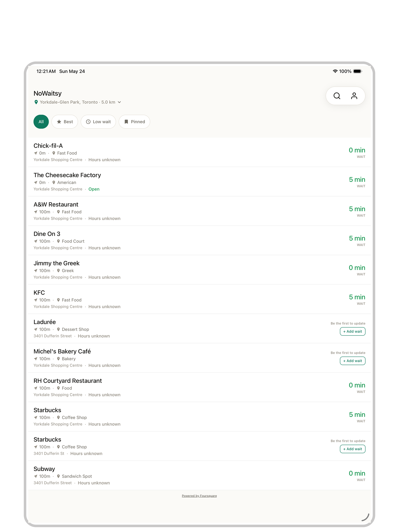
Task: Click The Cheesecake Factory 5 min wait
Action: point(357,179)
